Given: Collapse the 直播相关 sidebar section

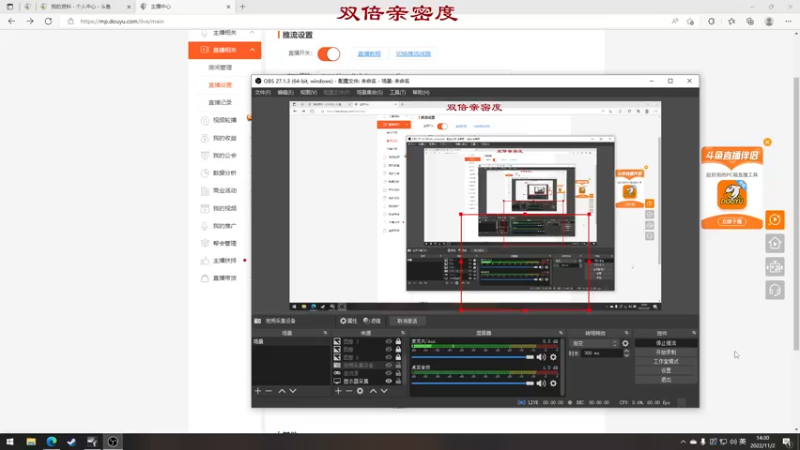Looking at the screenshot, I should (x=252, y=50).
